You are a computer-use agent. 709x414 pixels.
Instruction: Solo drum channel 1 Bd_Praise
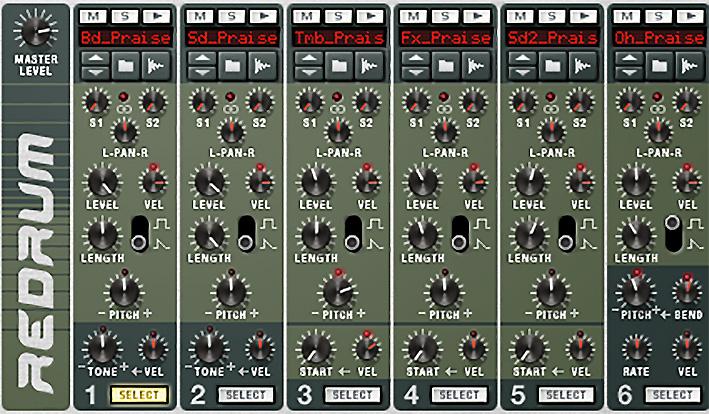[125, 16]
